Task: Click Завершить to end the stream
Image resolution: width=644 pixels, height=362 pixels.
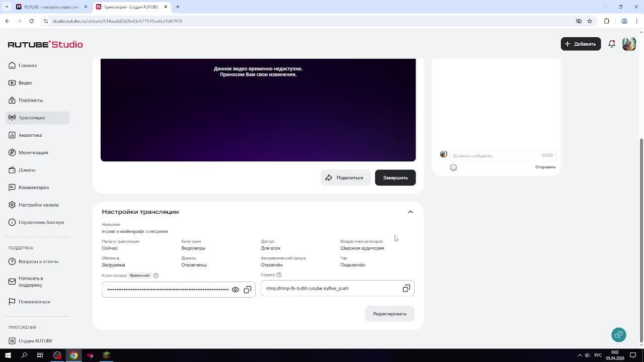Action: click(395, 177)
